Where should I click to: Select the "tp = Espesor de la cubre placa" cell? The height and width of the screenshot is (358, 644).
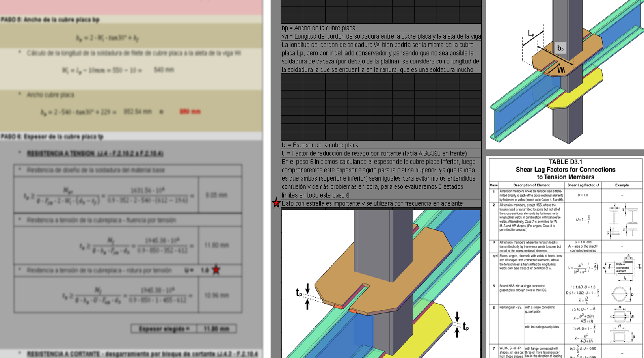point(381,145)
